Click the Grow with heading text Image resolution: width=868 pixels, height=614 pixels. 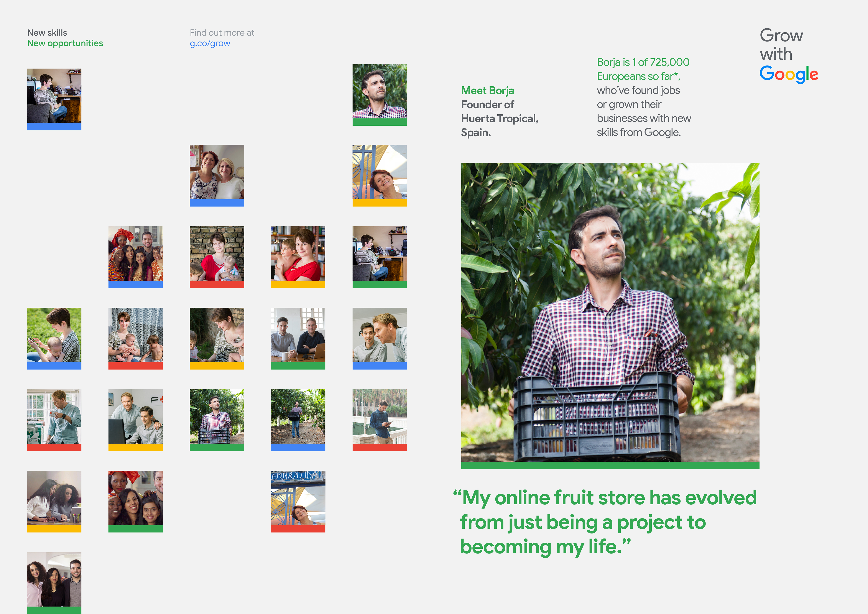coord(781,45)
